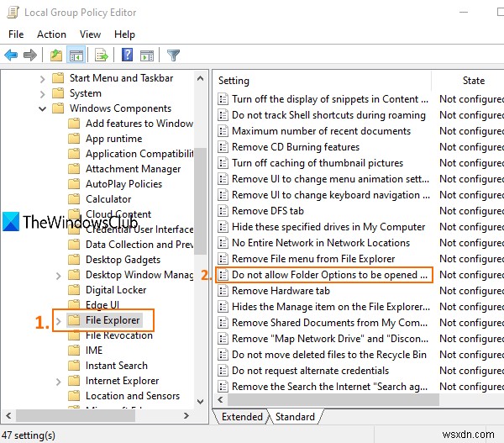Select the AutoPlay Policies folder
The width and height of the screenshot is (504, 443).
(x=123, y=184)
